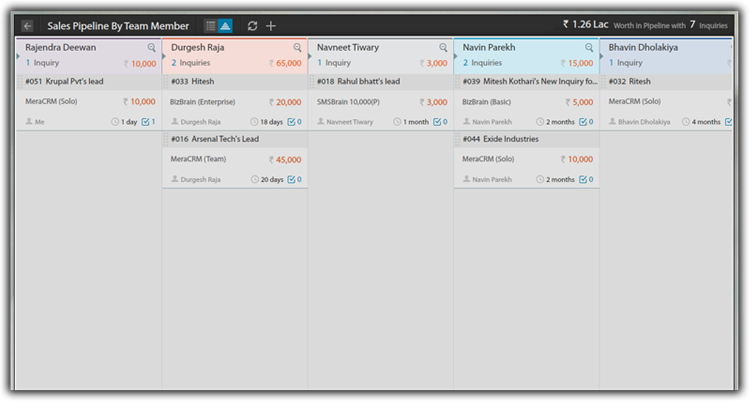Add a new inquiry with plus icon
The width and height of the screenshot is (750, 402).
(271, 25)
